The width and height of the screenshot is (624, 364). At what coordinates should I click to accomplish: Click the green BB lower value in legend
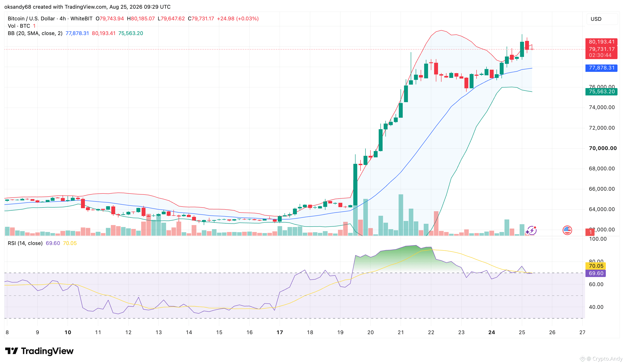pyautogui.click(x=131, y=33)
